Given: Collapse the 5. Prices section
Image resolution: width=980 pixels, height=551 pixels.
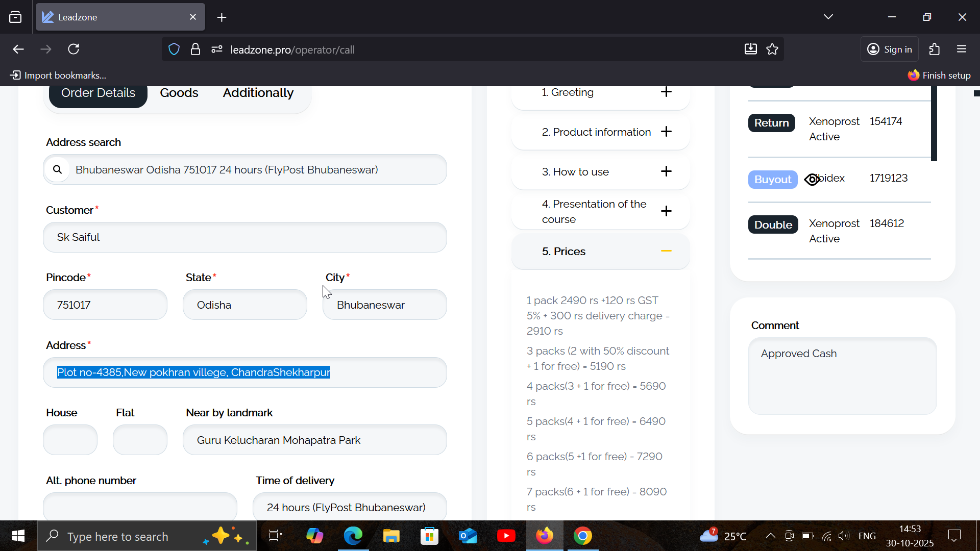Looking at the screenshot, I should 666,252.
